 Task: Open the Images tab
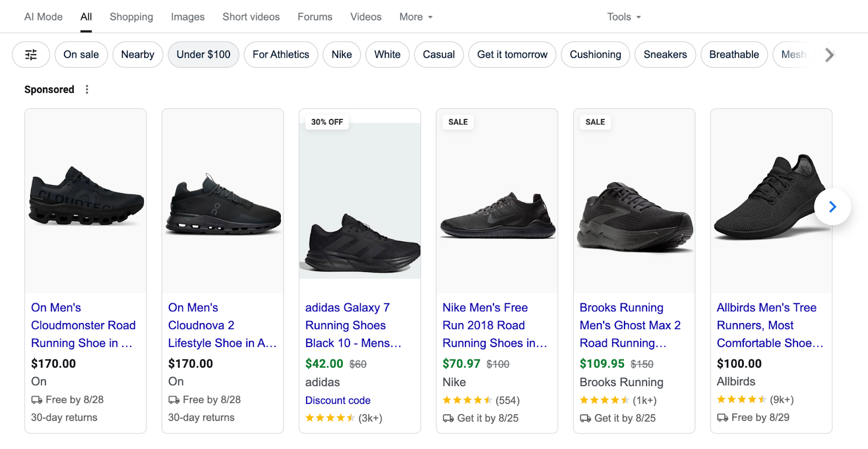[188, 17]
